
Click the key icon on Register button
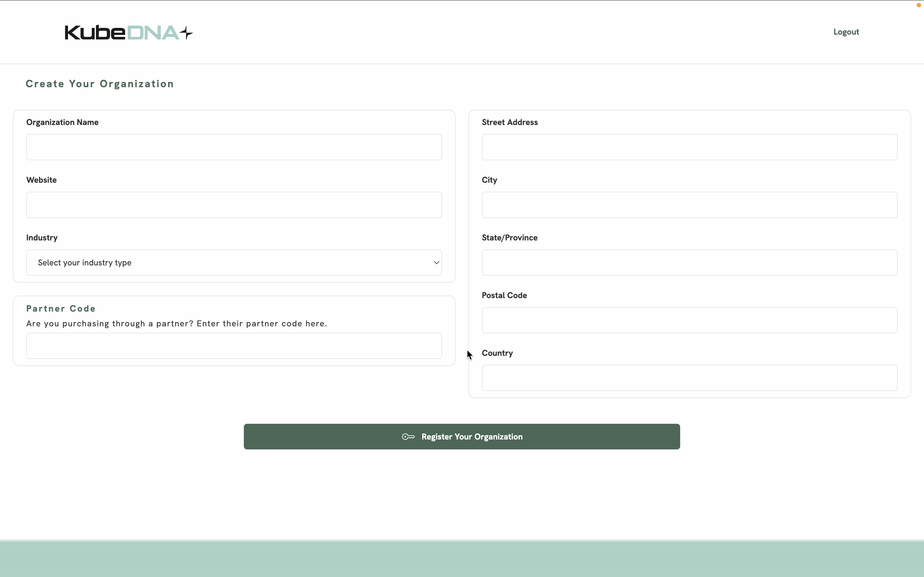[408, 437]
